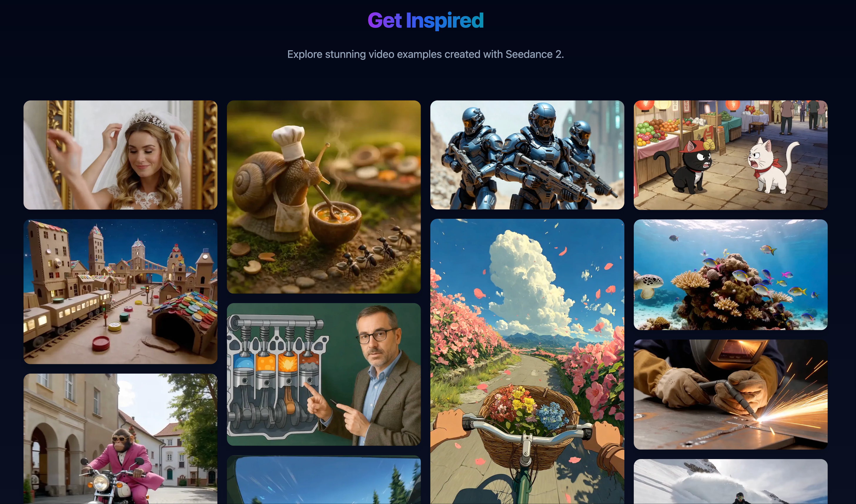856x504 pixels.
Task: Open the snowy mountain skier video
Action: point(730,482)
